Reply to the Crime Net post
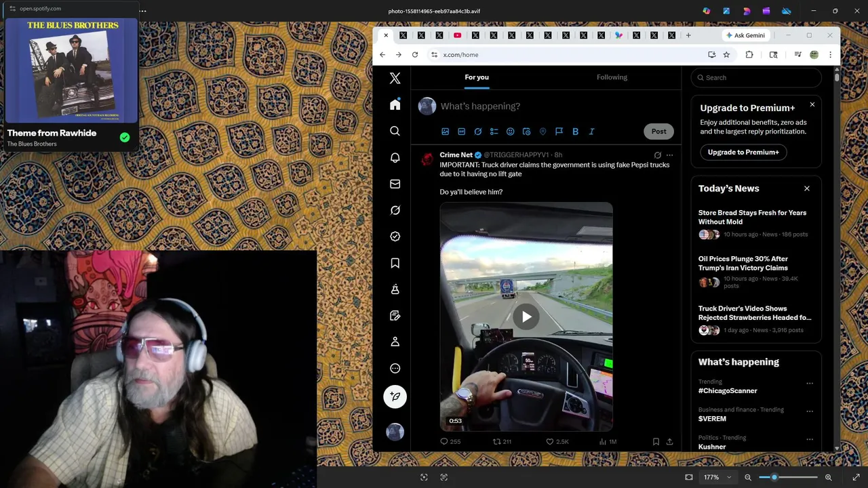 point(450,441)
